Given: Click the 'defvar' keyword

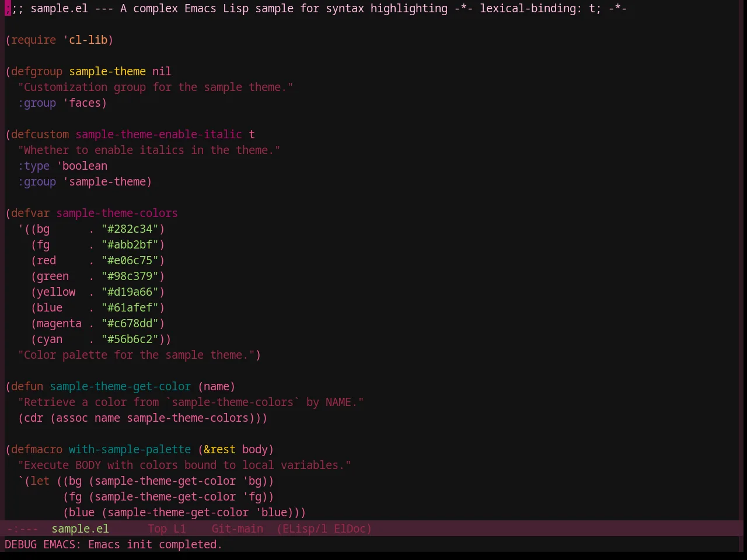Looking at the screenshot, I should coord(30,213).
